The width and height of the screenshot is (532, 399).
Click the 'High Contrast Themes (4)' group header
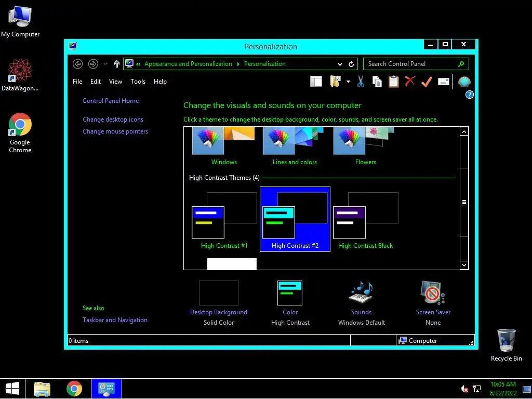coord(224,178)
